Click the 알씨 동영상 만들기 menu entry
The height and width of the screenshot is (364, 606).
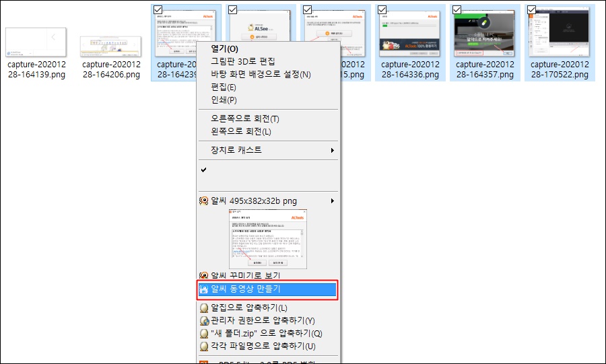tap(267, 289)
